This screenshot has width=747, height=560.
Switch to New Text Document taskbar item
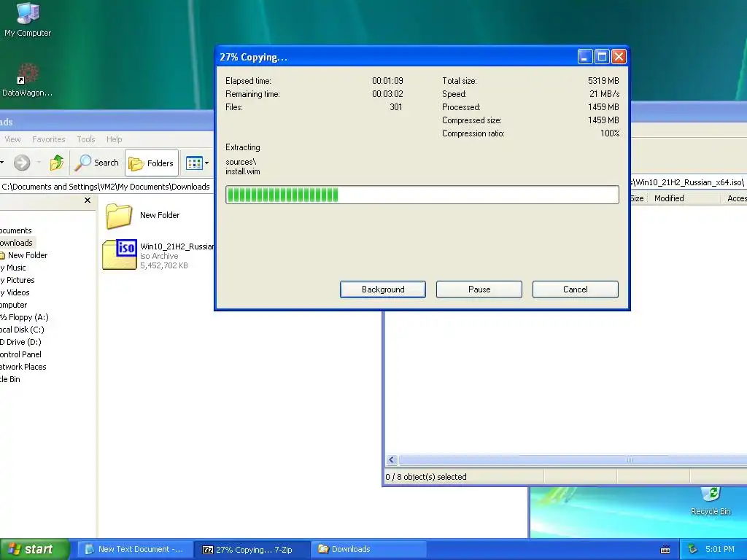[134, 550]
